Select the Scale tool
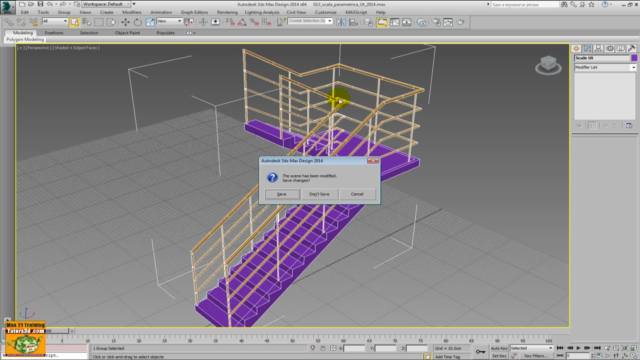 (150, 22)
